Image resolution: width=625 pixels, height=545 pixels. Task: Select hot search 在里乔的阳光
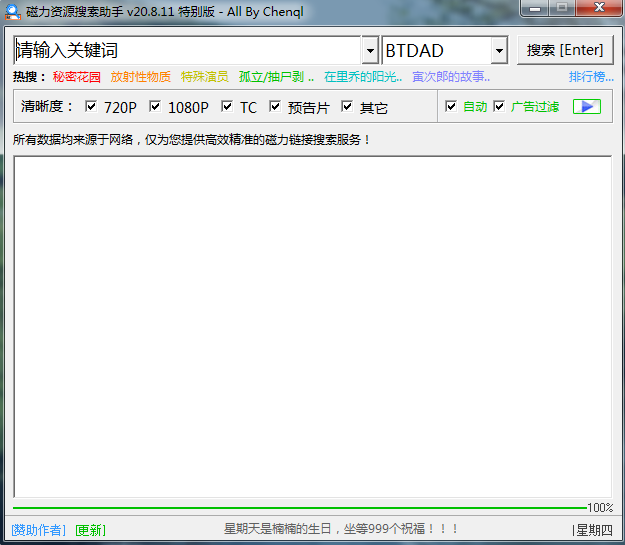point(363,77)
